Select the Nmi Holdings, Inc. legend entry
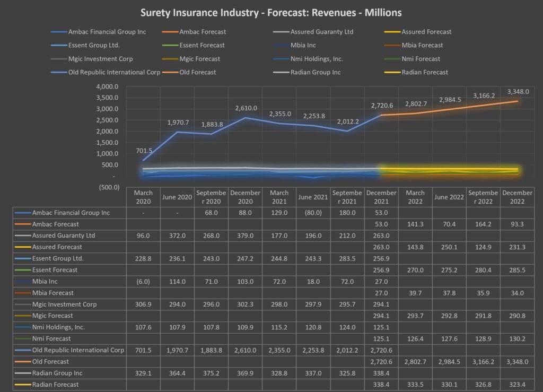543x392 pixels. click(317, 59)
